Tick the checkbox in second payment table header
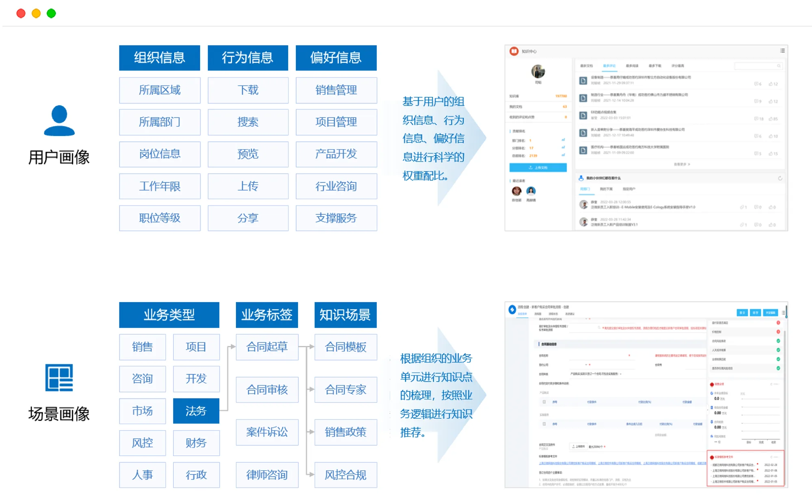The height and width of the screenshot is (504, 812). (x=544, y=424)
